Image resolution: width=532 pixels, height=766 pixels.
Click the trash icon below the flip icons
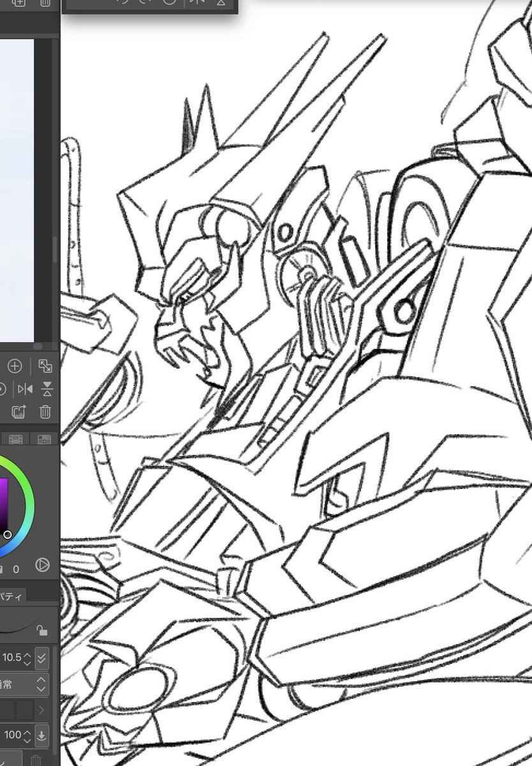45,412
